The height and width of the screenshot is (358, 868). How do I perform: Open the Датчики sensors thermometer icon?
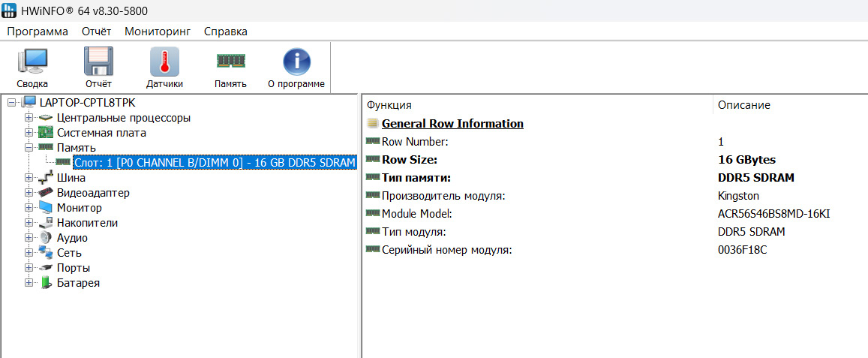click(164, 62)
